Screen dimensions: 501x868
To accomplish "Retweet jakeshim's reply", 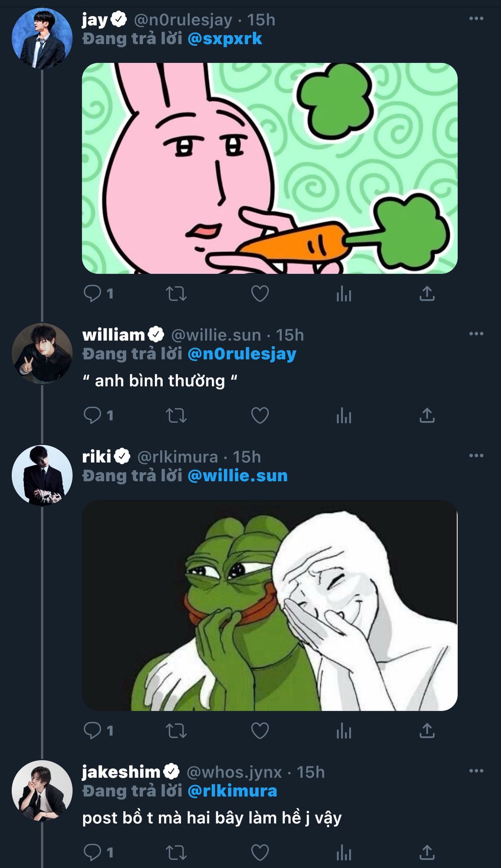I will 176,853.
